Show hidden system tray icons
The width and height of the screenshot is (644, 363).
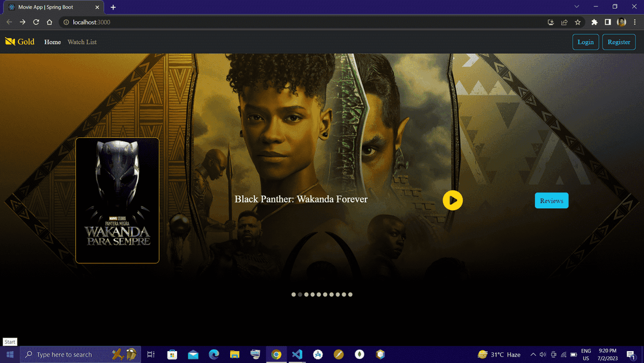(x=533, y=355)
